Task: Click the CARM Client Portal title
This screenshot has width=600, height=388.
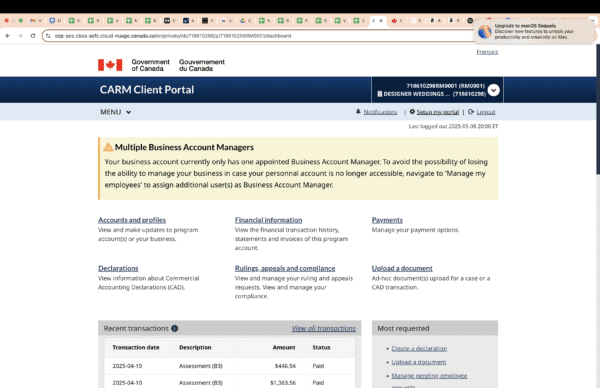Action: [x=147, y=90]
